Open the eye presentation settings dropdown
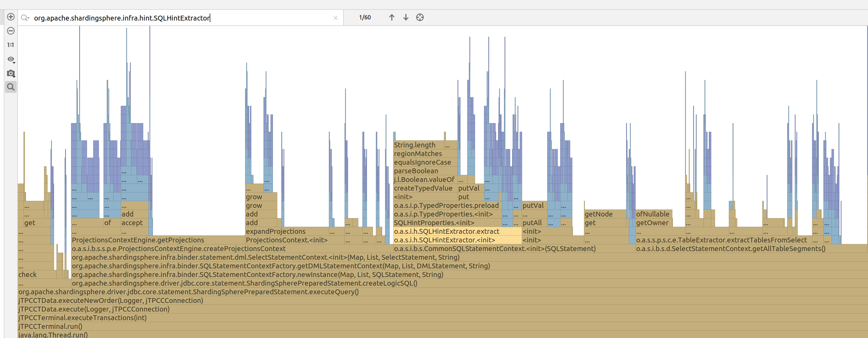 pyautogui.click(x=11, y=59)
